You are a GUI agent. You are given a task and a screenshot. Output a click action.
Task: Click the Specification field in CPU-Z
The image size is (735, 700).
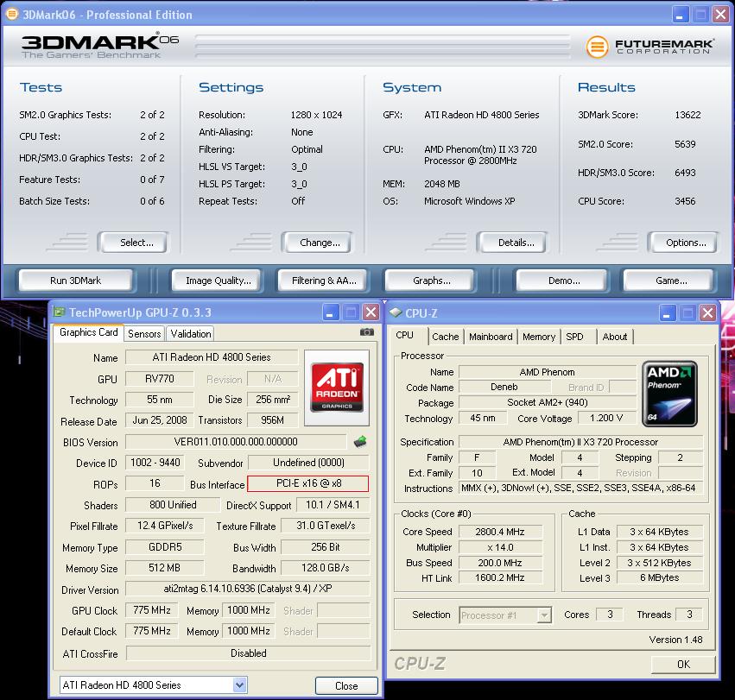click(580, 442)
